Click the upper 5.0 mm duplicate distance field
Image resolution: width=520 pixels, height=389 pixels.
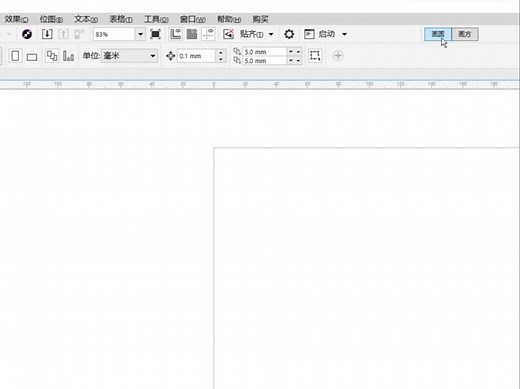coord(264,52)
